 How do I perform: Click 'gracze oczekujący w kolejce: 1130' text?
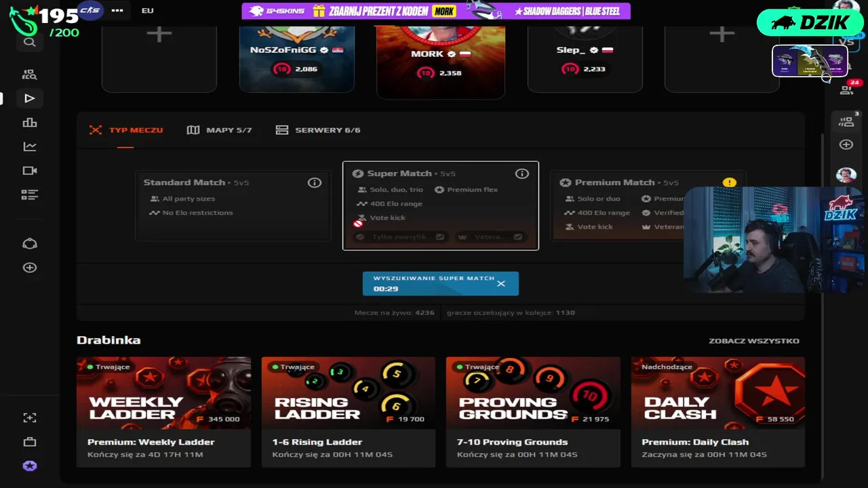click(511, 313)
